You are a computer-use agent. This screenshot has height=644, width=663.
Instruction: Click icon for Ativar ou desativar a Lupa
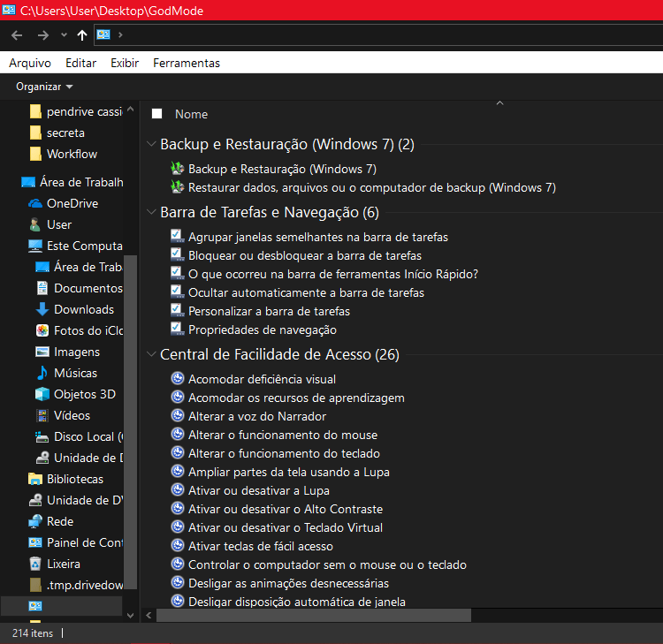[x=178, y=489]
